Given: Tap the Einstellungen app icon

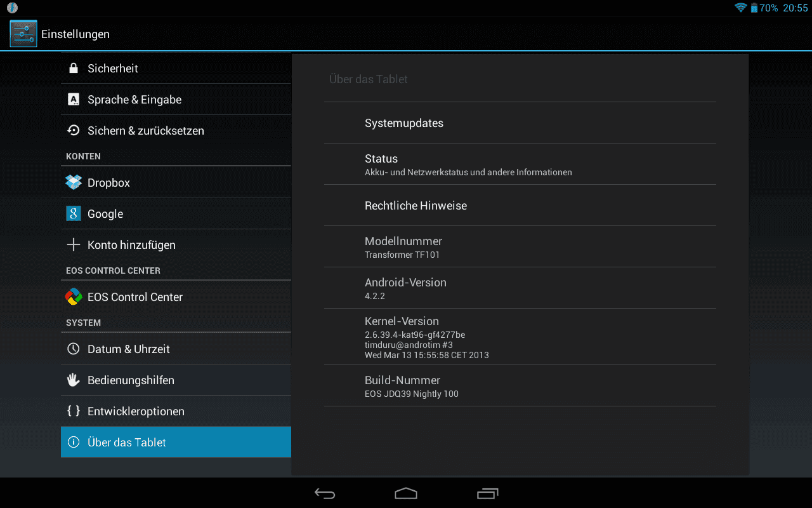Looking at the screenshot, I should (23, 34).
